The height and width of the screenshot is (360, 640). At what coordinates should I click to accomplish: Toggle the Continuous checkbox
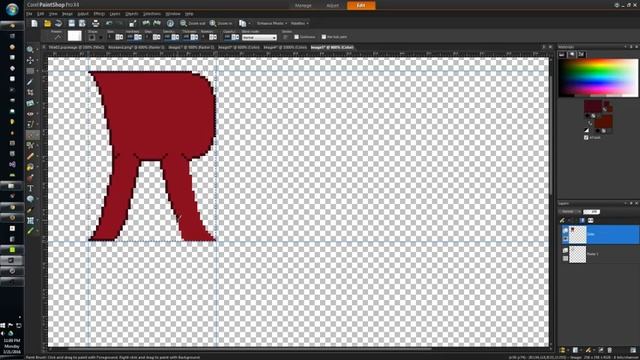point(297,37)
